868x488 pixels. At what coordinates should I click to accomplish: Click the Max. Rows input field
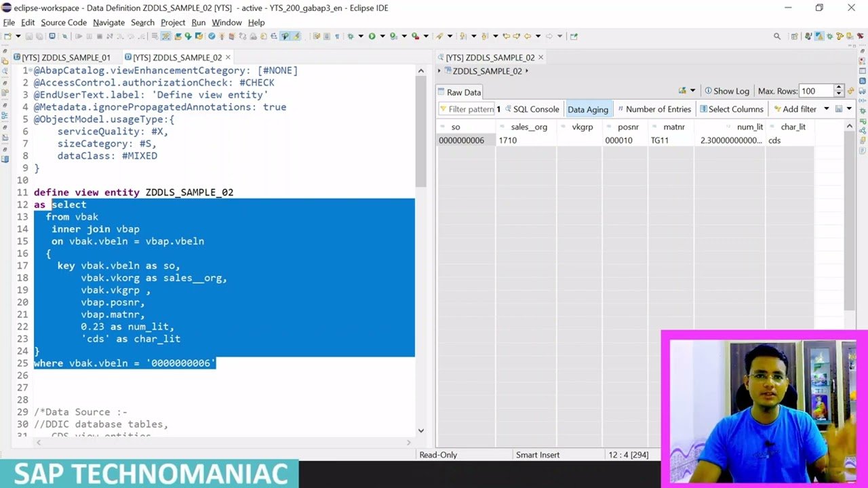click(816, 91)
